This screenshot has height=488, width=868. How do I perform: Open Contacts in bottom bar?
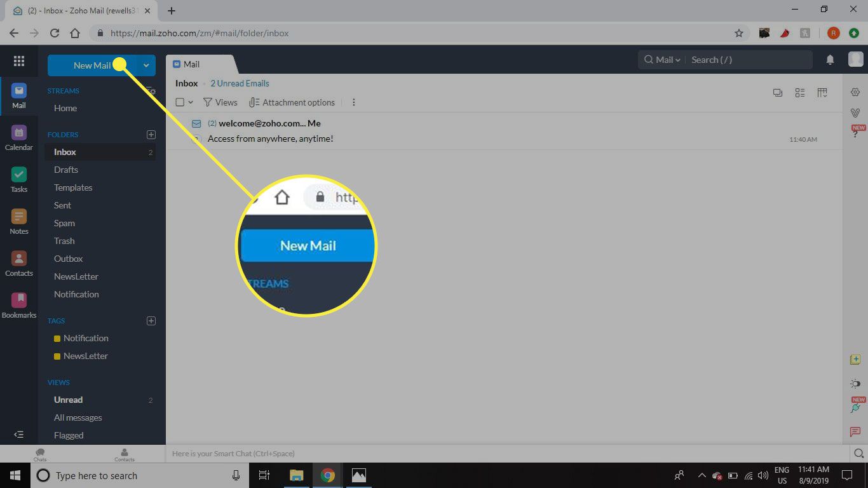(x=125, y=454)
